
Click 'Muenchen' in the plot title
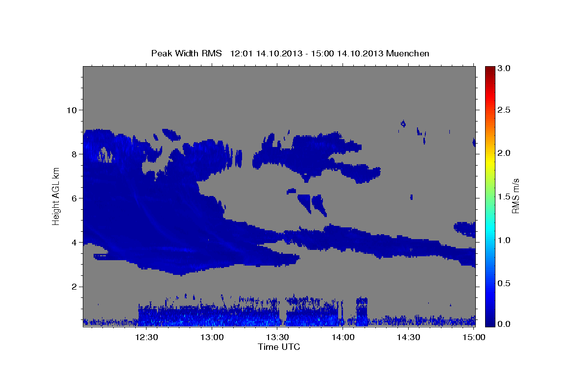(408, 53)
